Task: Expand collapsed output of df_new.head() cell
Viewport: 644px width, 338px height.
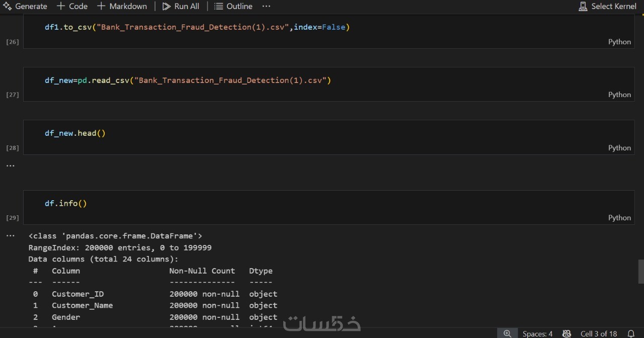Action: point(11,165)
